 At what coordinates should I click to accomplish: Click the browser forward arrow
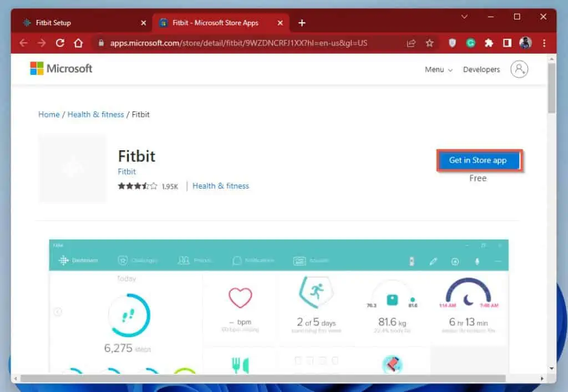(42, 43)
